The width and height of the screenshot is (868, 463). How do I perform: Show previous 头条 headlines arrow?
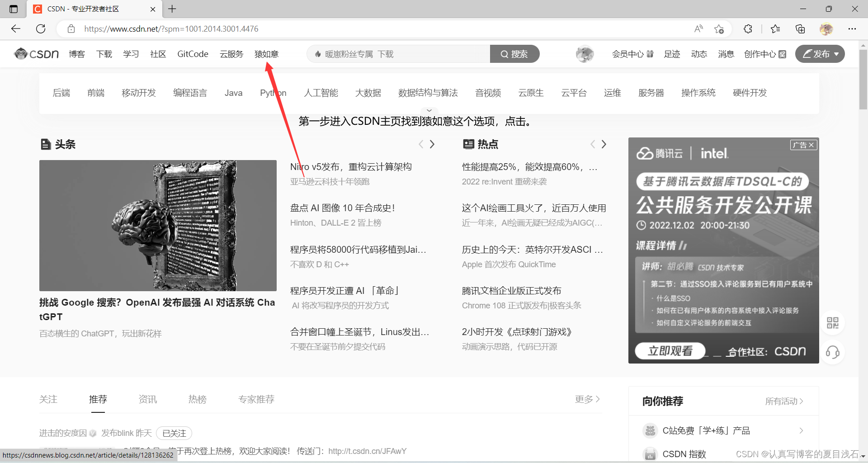pyautogui.click(x=421, y=144)
